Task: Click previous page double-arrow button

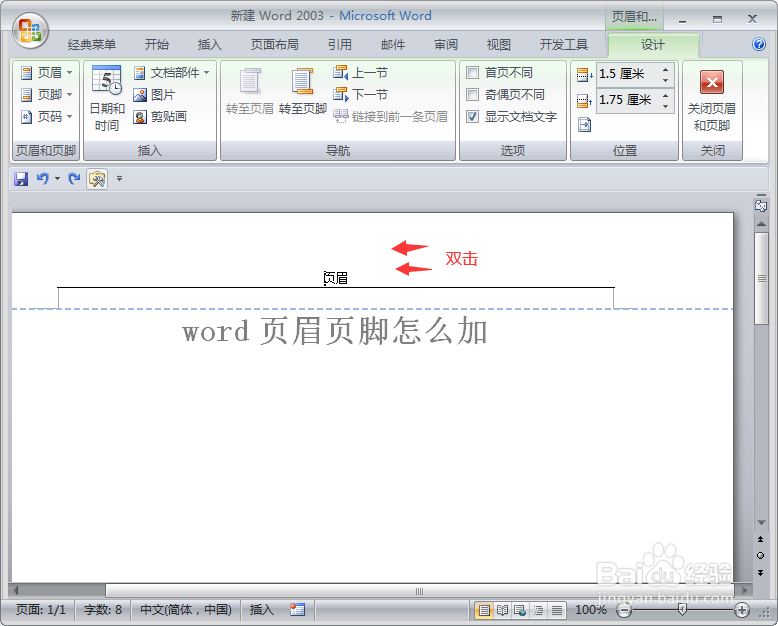Action: (x=761, y=539)
